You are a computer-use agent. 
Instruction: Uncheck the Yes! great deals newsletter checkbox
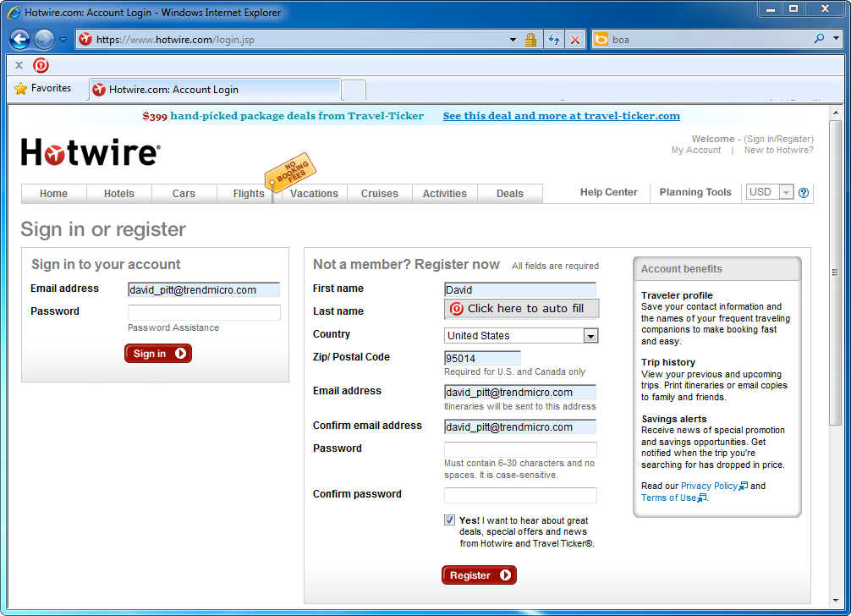pyautogui.click(x=449, y=520)
